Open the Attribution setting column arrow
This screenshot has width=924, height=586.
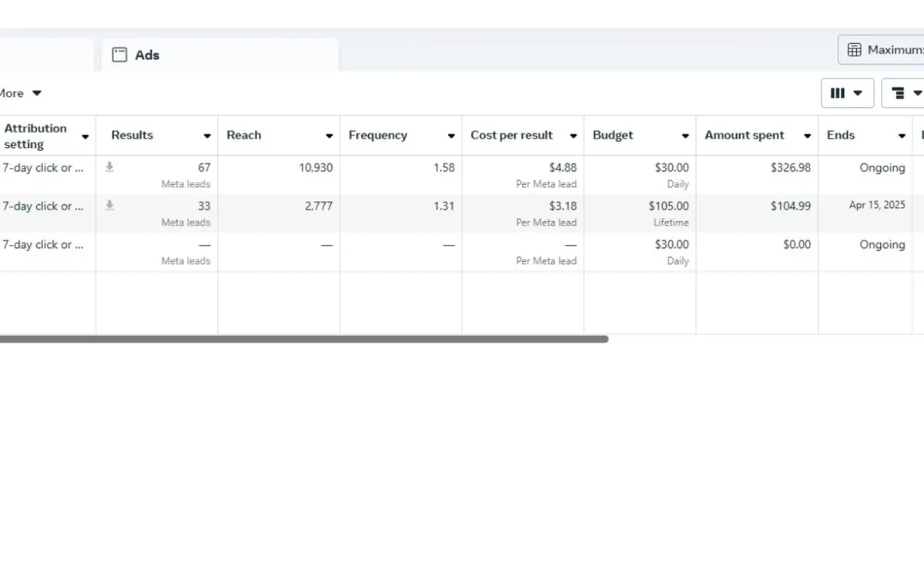tap(85, 137)
